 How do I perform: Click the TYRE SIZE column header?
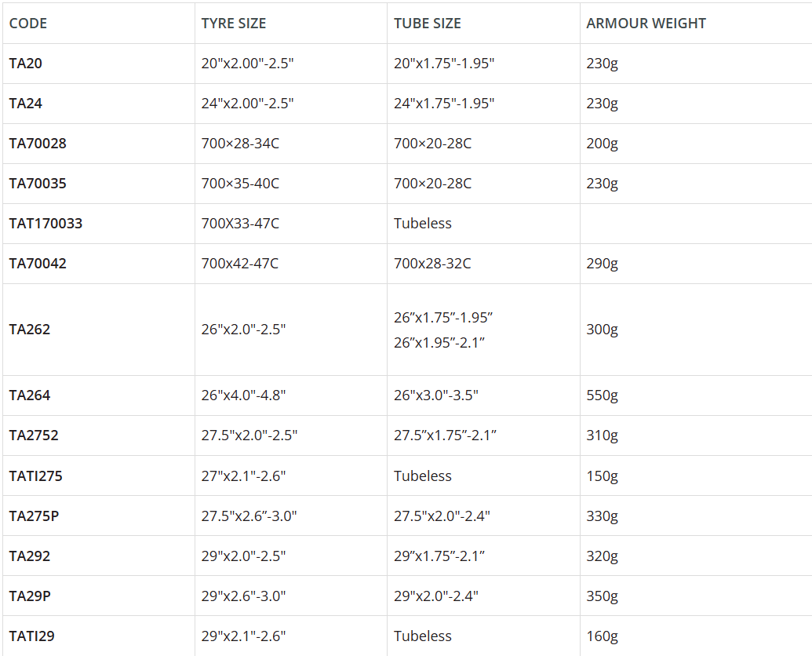[x=234, y=24]
